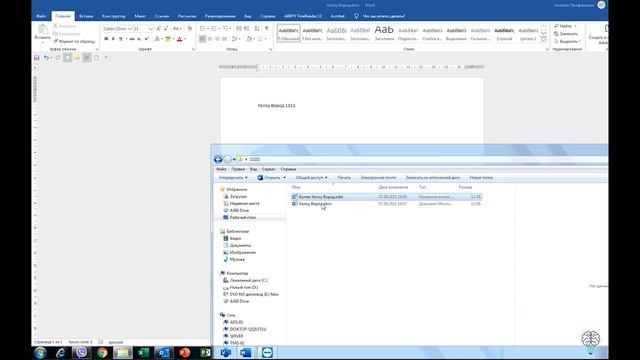This screenshot has width=640, height=360.
Task: Click the justify alignment icon
Action: (x=224, y=39)
